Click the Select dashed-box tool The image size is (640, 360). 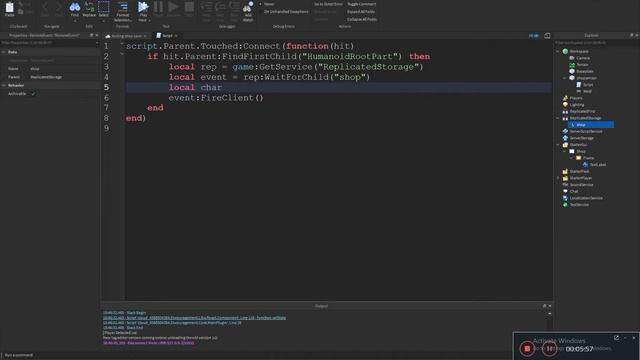(104, 7)
